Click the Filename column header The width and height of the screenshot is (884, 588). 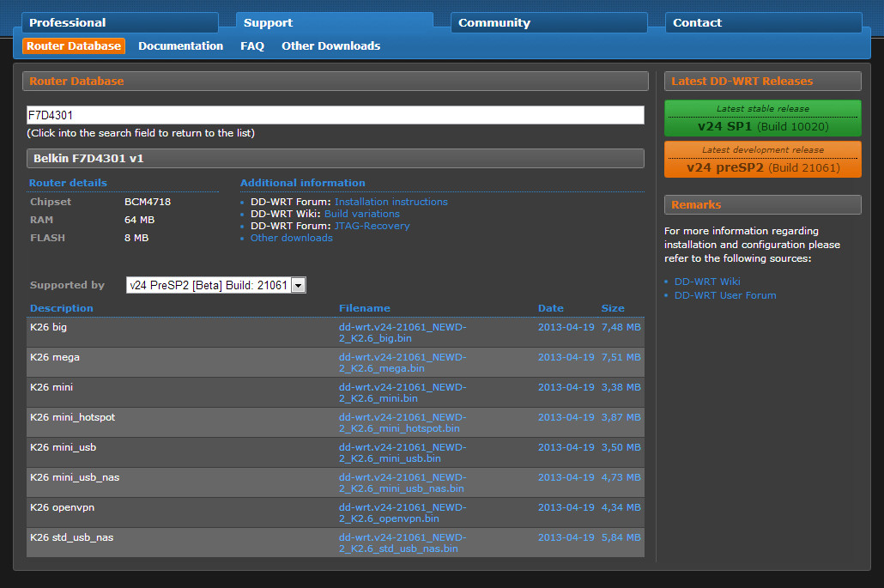tap(364, 308)
